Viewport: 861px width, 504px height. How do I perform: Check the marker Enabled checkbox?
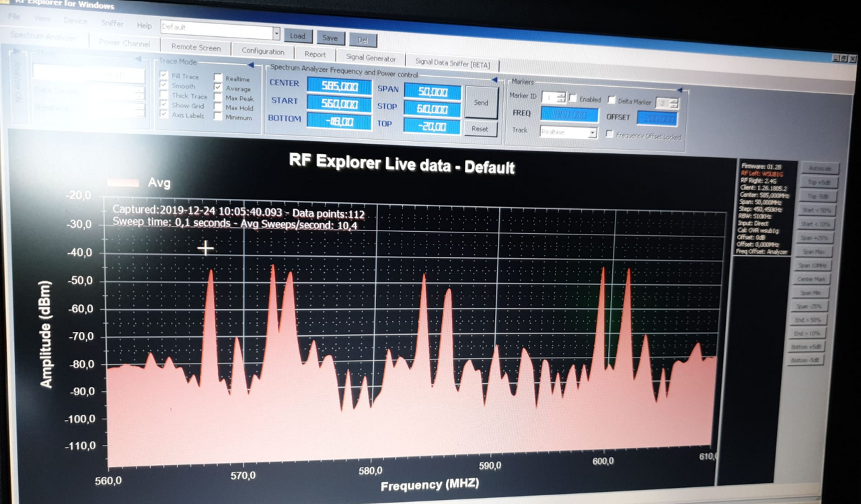(x=573, y=99)
